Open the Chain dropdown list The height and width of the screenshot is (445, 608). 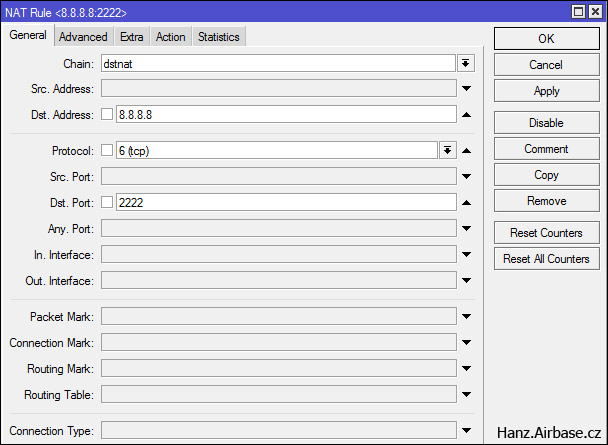(x=466, y=63)
